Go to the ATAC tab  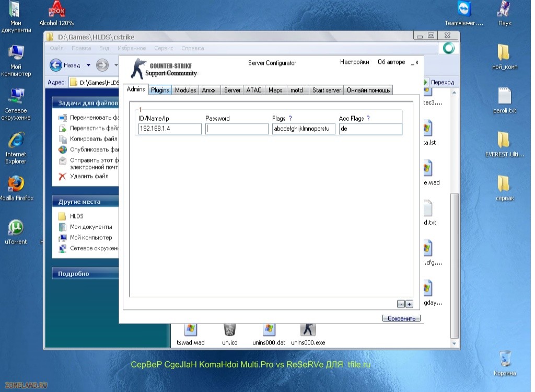coord(254,90)
